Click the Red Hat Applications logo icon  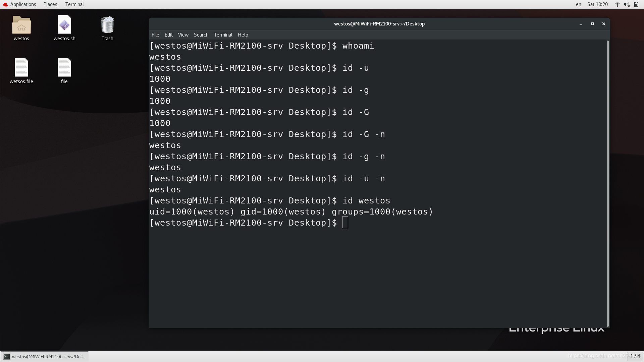5,4
